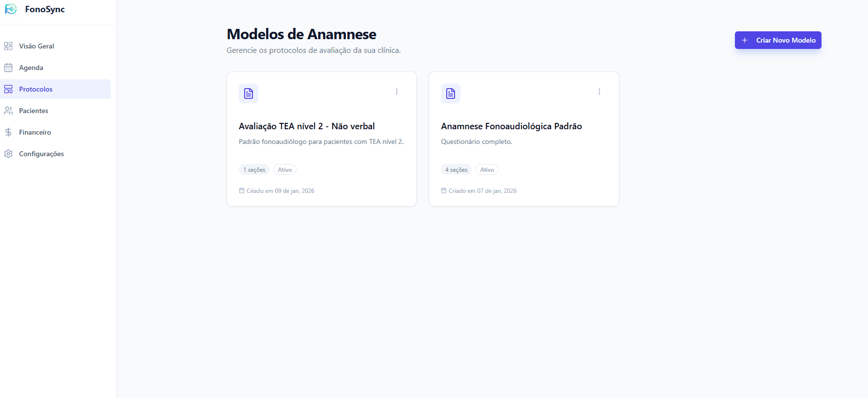Toggle the Ativo status on Avaliação TEA card
The width and height of the screenshot is (868, 398).
point(285,169)
